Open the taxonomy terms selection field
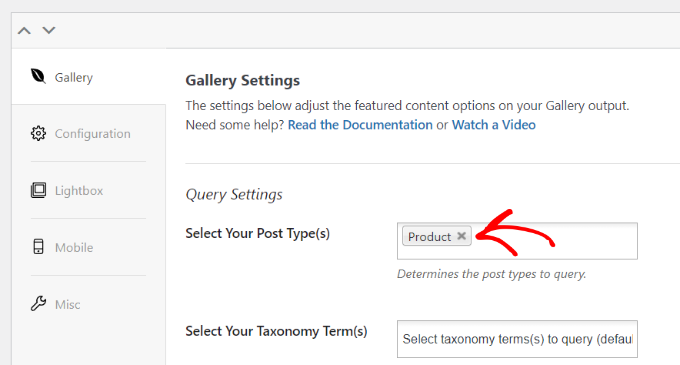The width and height of the screenshot is (680, 365). [517, 339]
